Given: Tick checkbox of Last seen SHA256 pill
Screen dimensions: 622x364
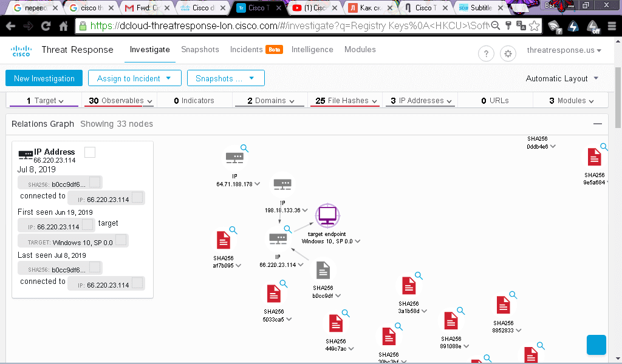Looking at the screenshot, I should [x=95, y=267].
